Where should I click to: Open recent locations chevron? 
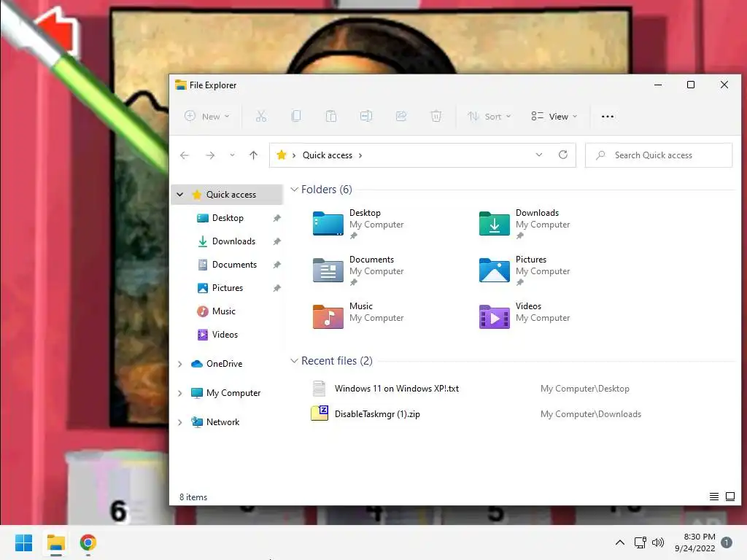232,155
